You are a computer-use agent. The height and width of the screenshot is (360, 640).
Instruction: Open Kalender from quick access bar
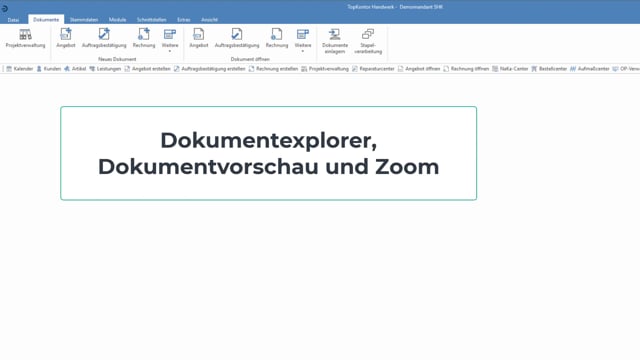pyautogui.click(x=19, y=69)
